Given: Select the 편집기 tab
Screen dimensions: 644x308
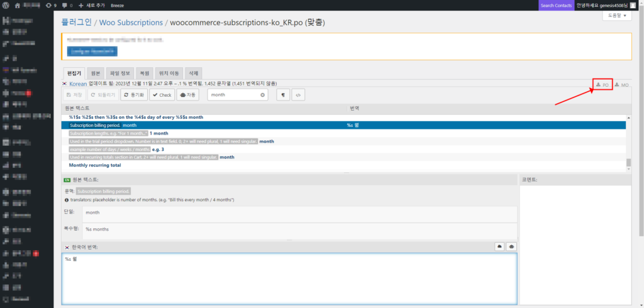Looking at the screenshot, I should pyautogui.click(x=74, y=73).
